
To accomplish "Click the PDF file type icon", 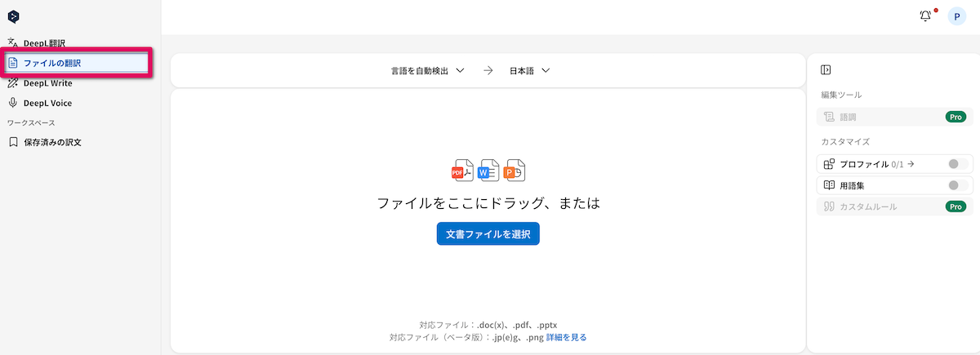I will 462,170.
